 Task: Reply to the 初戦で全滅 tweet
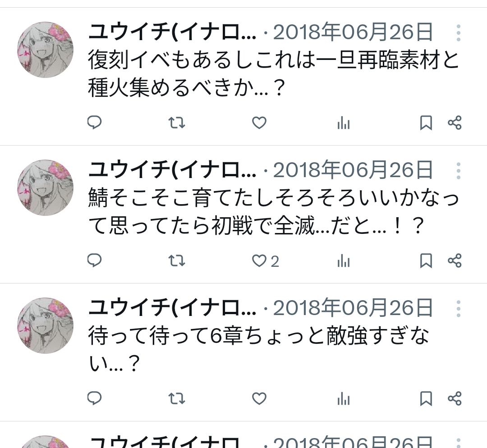point(94,260)
